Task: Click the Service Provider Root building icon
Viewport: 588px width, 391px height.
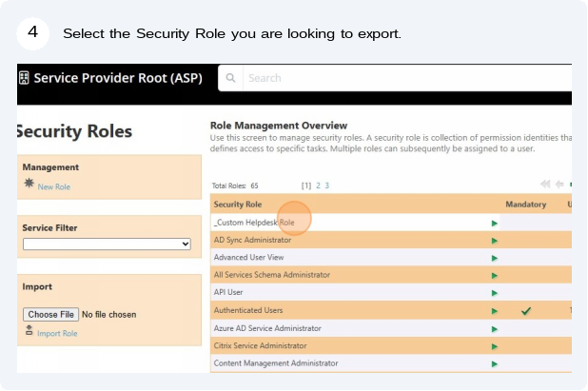Action: [24, 78]
